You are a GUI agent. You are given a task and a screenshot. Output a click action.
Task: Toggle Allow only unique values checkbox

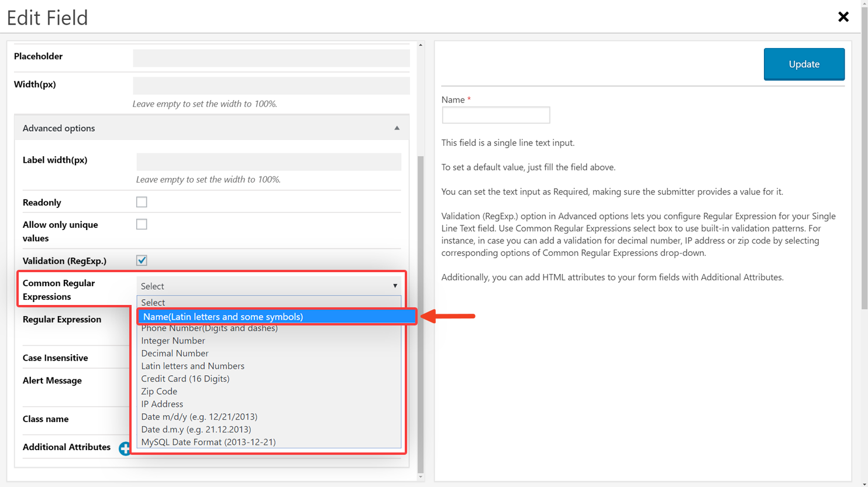coord(142,224)
